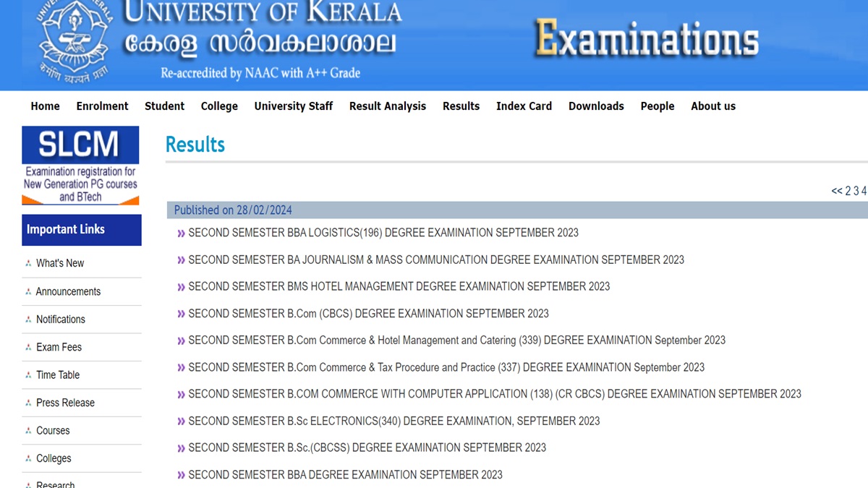Click bullet icon beside Time Table
Screen dimensions: 868x488
point(28,375)
